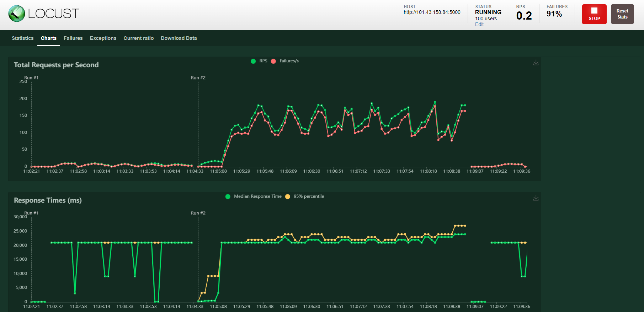Open the Download Data tab
The width and height of the screenshot is (644, 312).
point(179,38)
